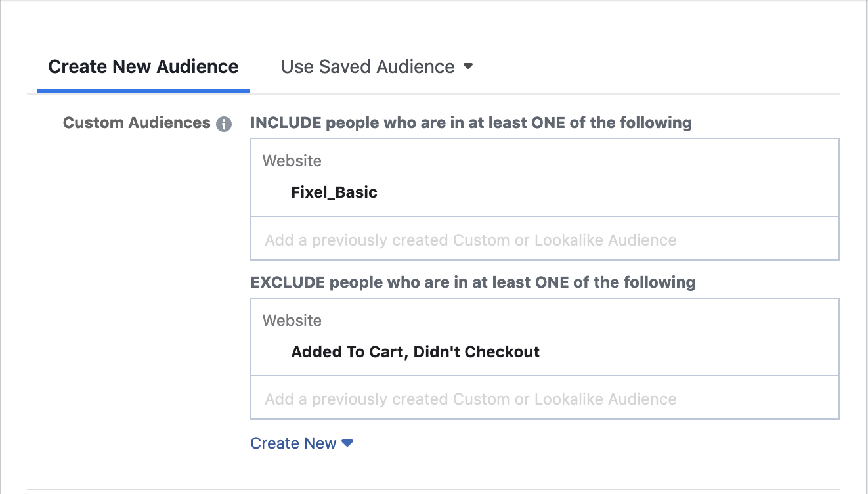Click the Create New link
The height and width of the screenshot is (494, 868).
[x=293, y=443]
